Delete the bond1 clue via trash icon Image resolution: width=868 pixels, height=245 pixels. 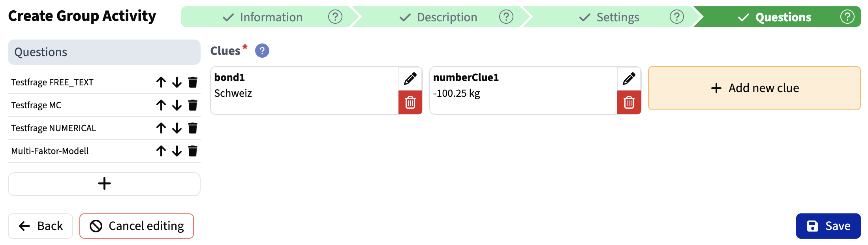pos(410,102)
